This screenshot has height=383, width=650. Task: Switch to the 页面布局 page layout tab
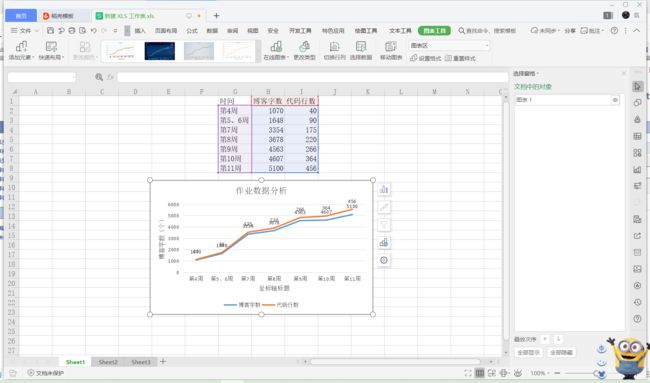point(166,31)
